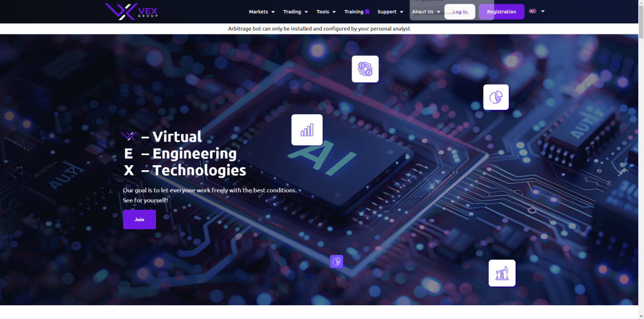The height and width of the screenshot is (319, 644).
Task: Click the bookmark icon beside Training
Action: pyautogui.click(x=367, y=12)
